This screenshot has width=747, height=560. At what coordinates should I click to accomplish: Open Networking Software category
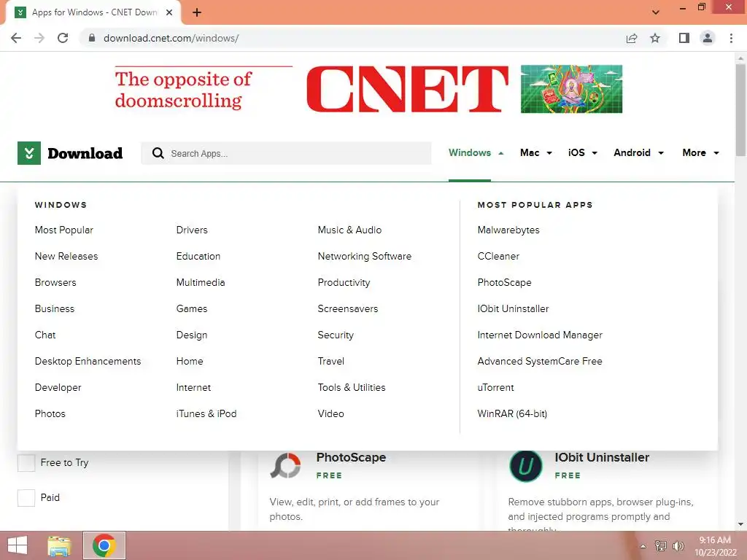point(365,256)
